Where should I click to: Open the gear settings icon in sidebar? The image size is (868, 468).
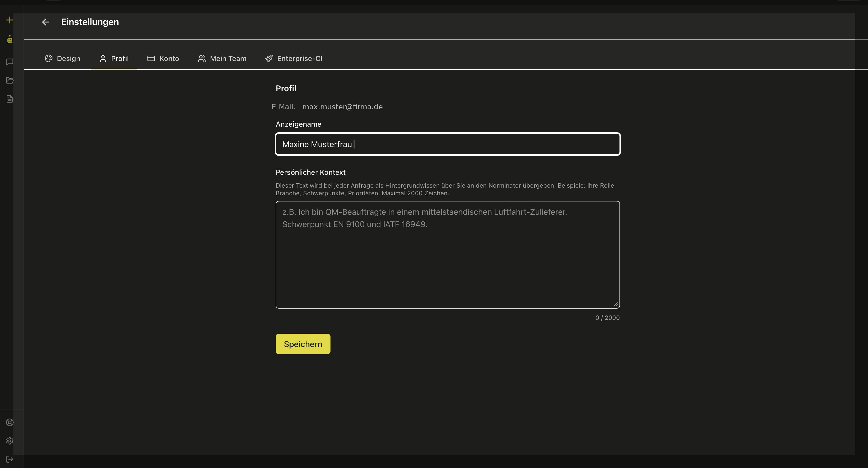click(x=10, y=441)
